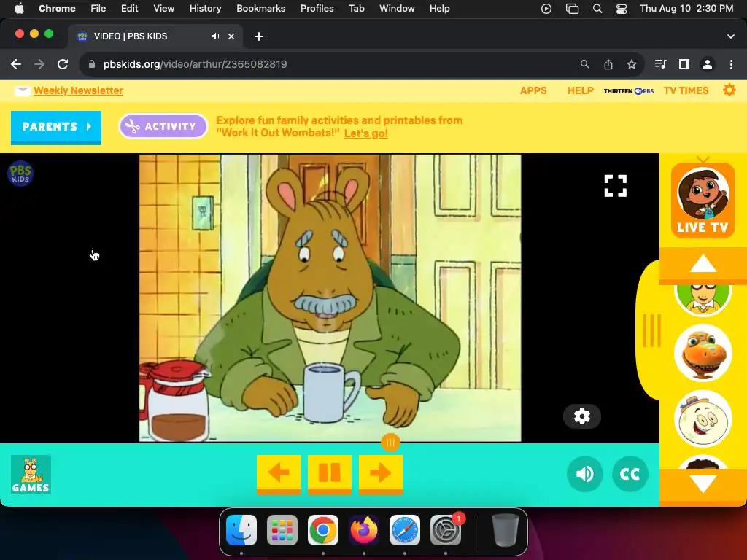The image size is (747, 560).
Task: Open Chrome three-dot menu
Action: [731, 64]
